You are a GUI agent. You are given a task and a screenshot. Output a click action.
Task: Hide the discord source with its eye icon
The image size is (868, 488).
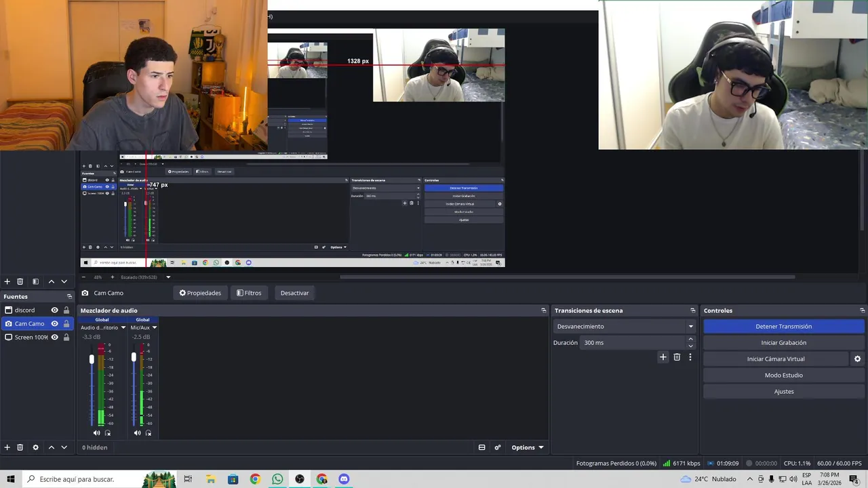pyautogui.click(x=55, y=310)
